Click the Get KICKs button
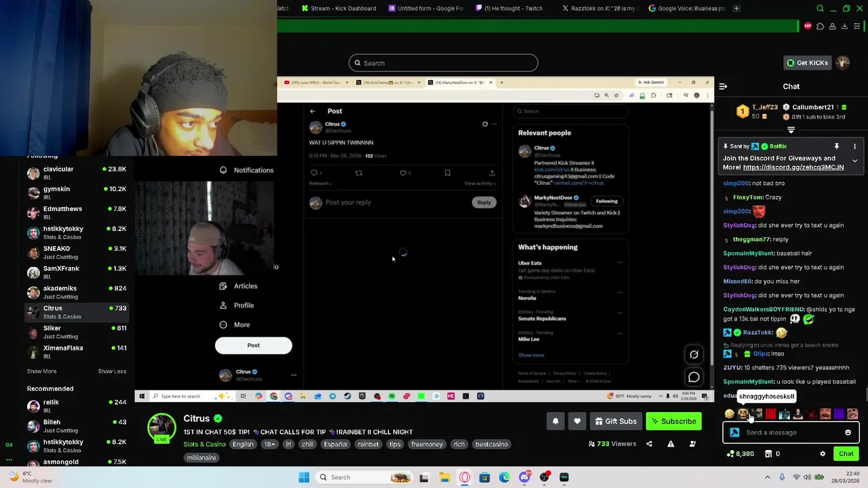 pos(806,63)
